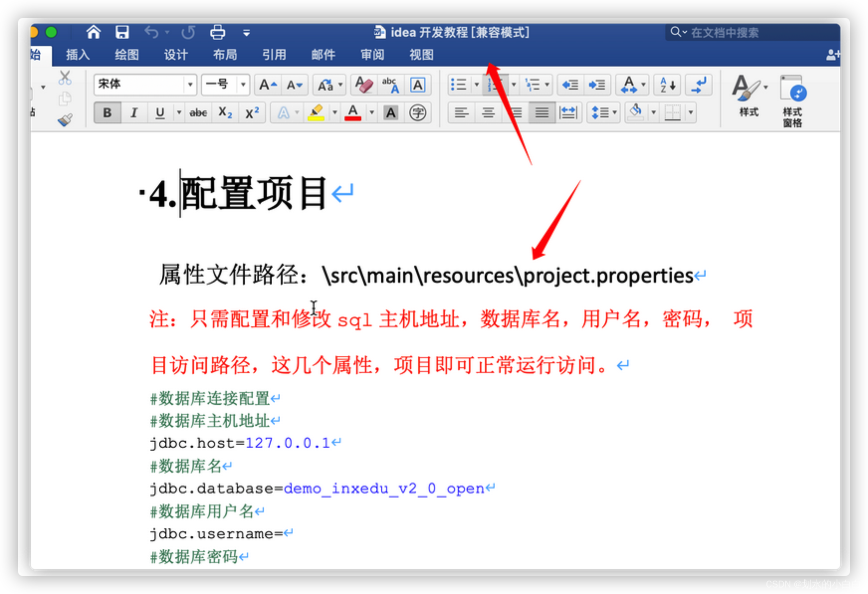
Task: Open the change case Aa menu
Action: tap(329, 85)
